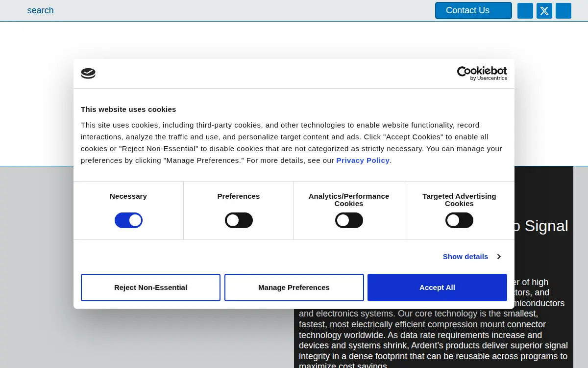Enable the Preferences cookies switch
588x368 pixels.
239,220
